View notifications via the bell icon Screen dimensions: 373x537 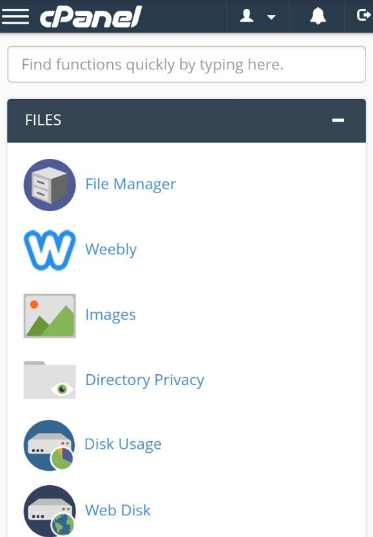[318, 16]
